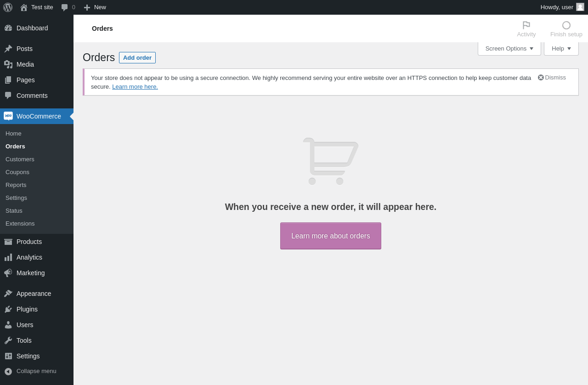Click the Tools wrench icon
This screenshot has height=385, width=588.
[8, 340]
